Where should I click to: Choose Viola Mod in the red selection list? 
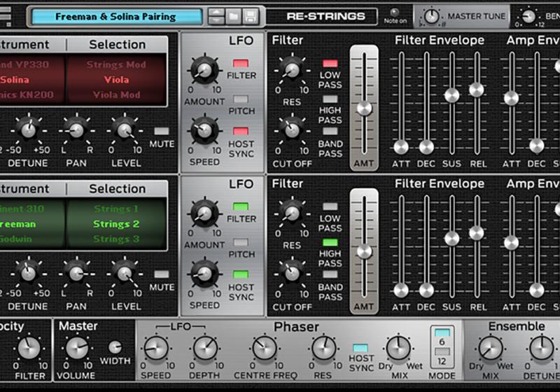coord(117,94)
